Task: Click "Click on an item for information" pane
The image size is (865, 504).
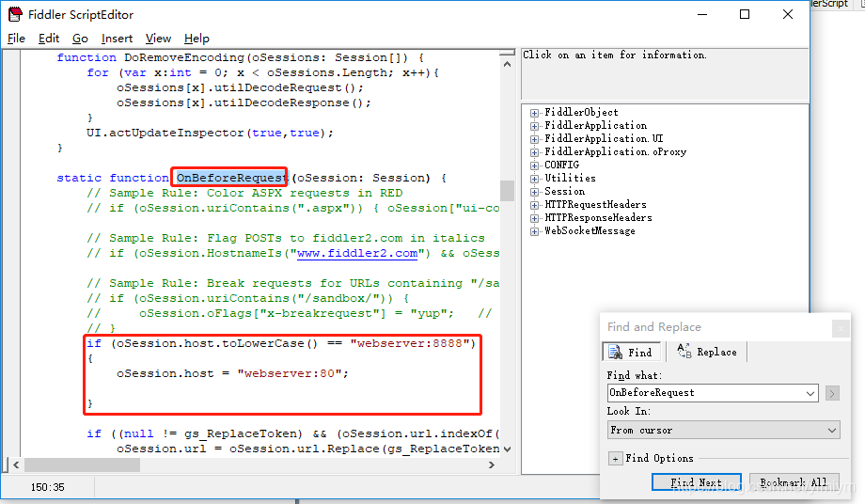Action: click(x=665, y=74)
